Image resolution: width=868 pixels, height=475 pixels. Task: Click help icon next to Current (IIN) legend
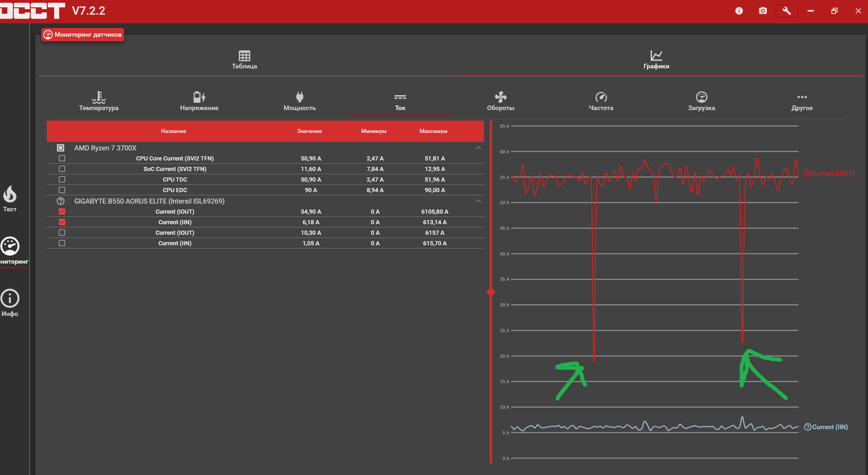[x=808, y=427]
